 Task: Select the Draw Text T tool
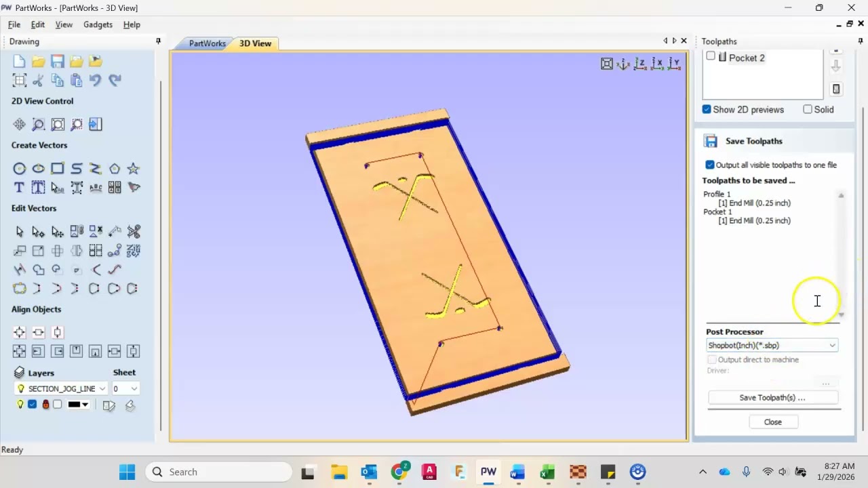(19, 188)
